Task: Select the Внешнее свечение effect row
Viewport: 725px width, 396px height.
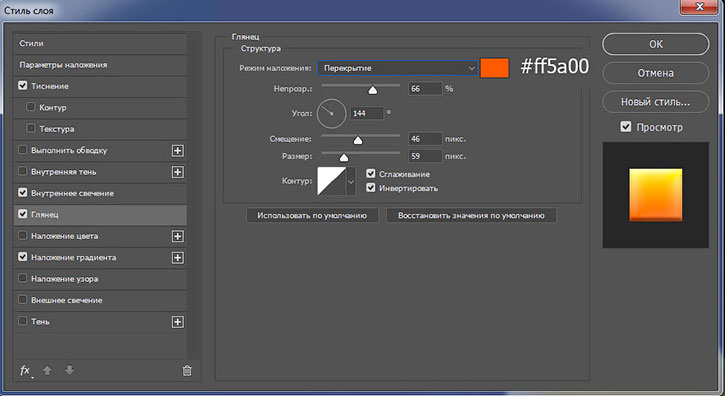Action: [x=100, y=300]
